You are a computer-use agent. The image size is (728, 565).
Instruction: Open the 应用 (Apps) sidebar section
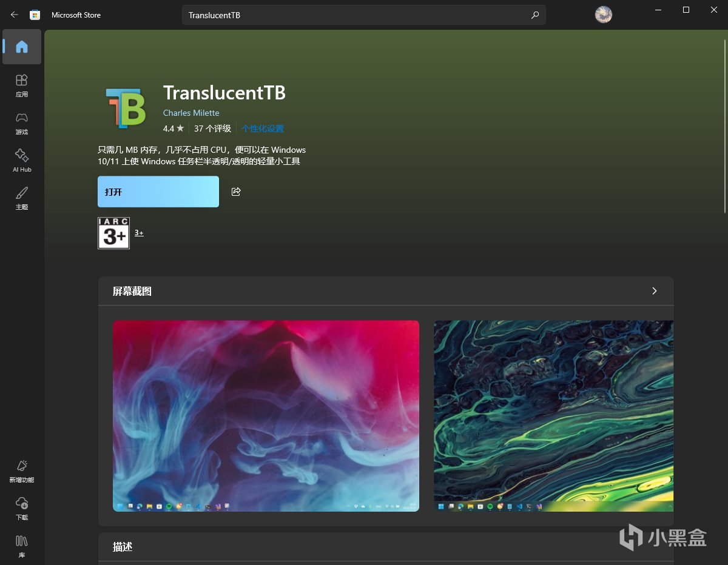point(22,85)
